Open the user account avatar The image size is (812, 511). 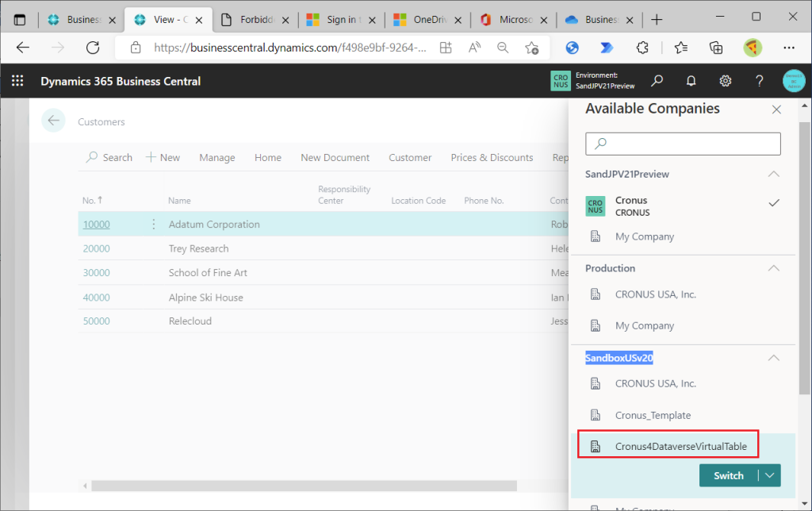(793, 81)
